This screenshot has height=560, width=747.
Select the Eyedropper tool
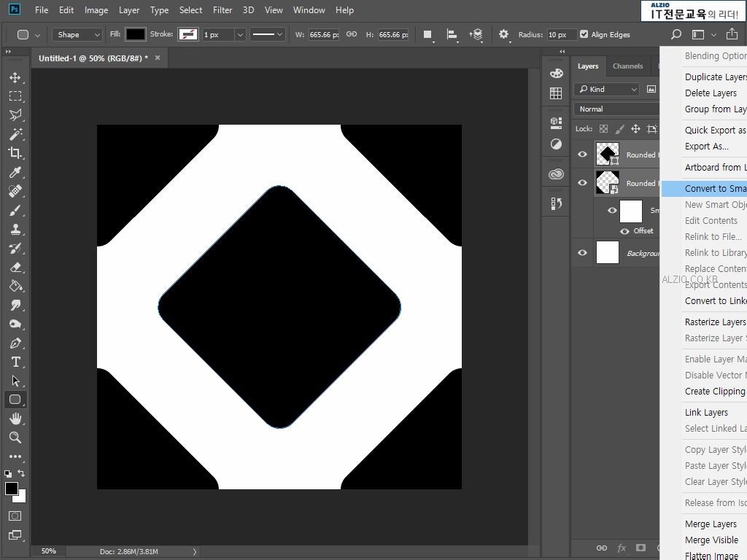[x=15, y=172]
